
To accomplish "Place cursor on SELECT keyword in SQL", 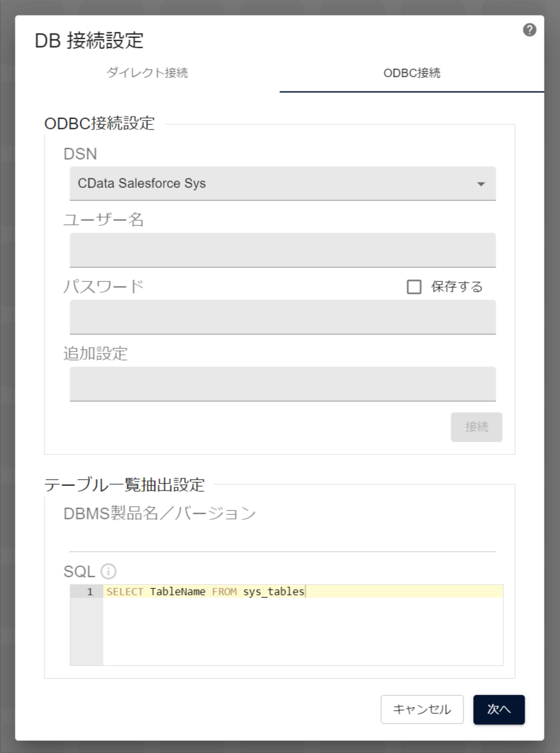I will (125, 592).
